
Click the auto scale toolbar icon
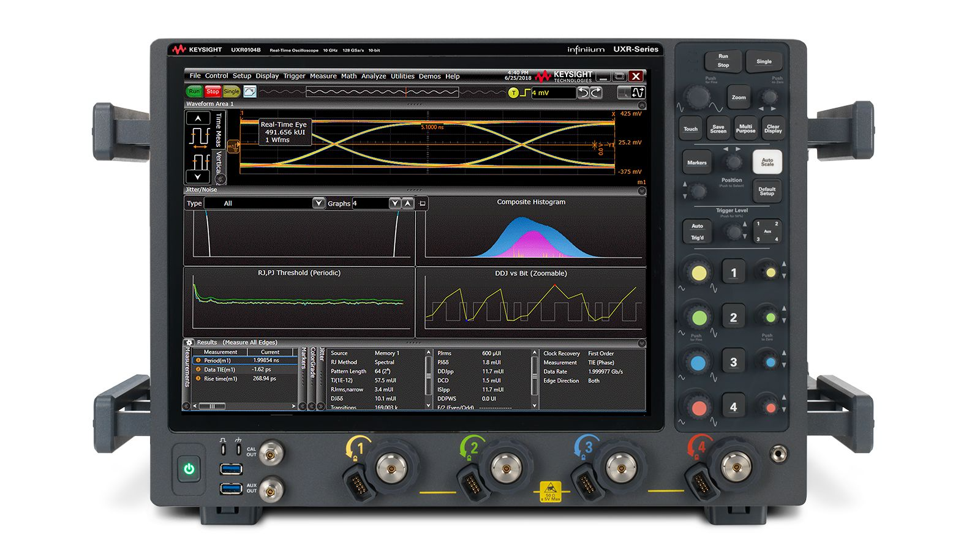(638, 92)
